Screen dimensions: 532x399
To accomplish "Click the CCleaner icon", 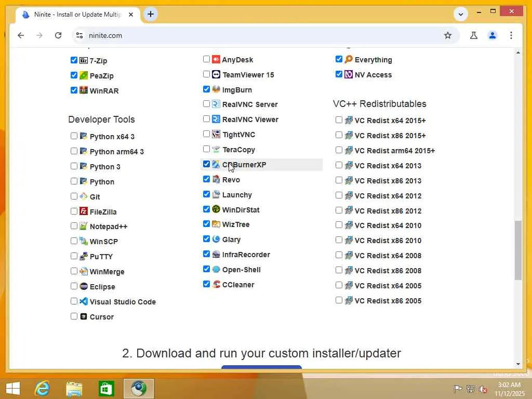I will coord(216,284).
